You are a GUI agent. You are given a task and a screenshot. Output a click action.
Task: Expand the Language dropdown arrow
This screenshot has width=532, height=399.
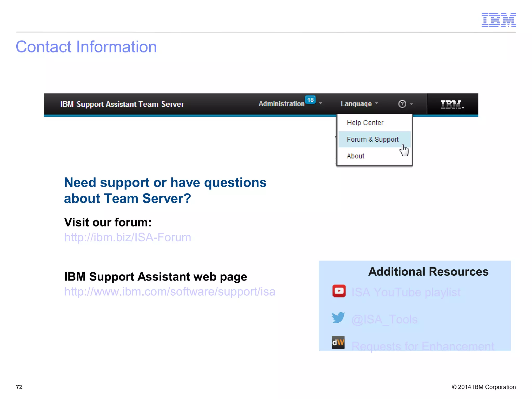coord(377,103)
